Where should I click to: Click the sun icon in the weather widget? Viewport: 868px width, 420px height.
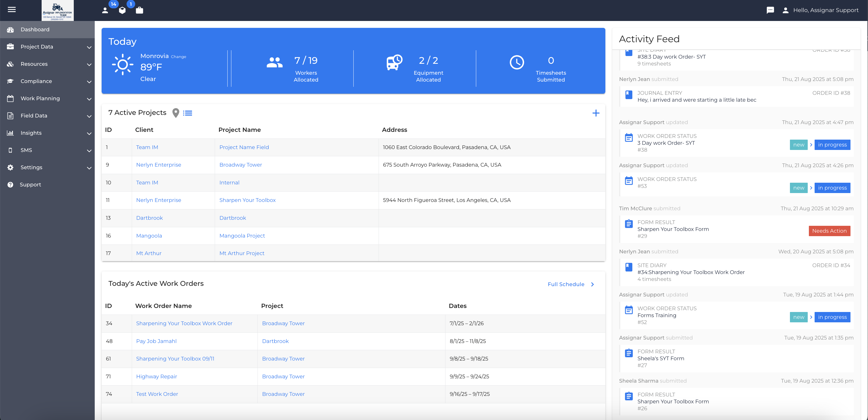(x=123, y=64)
